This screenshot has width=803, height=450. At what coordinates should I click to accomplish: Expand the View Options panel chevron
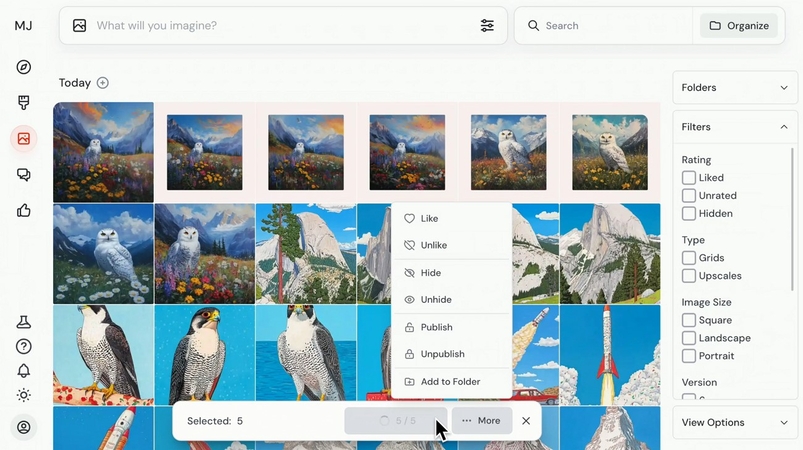click(784, 422)
